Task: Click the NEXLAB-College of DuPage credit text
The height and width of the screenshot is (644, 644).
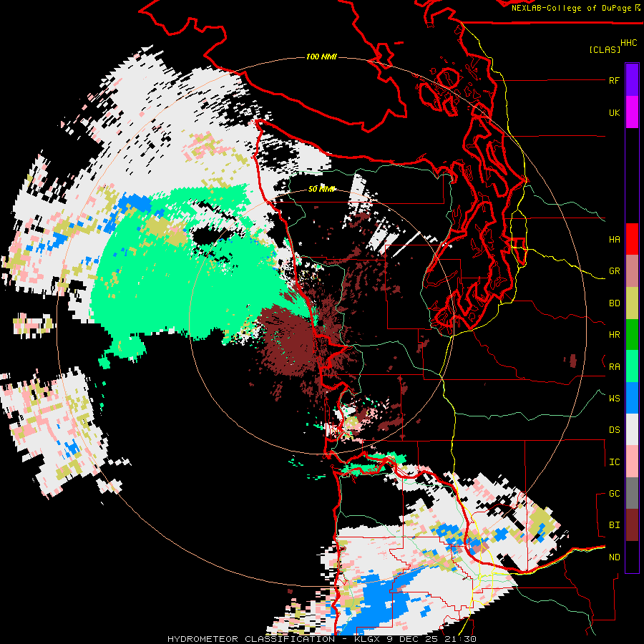Action: coord(571,8)
